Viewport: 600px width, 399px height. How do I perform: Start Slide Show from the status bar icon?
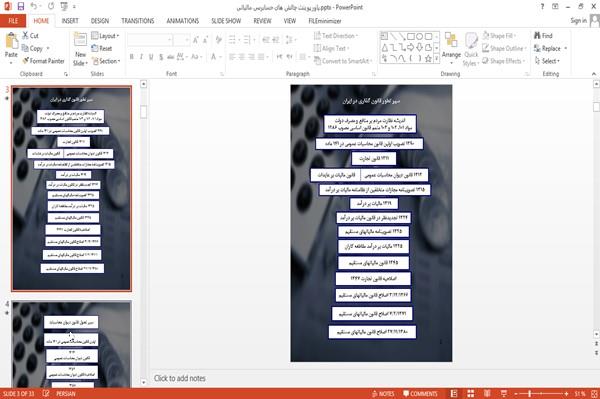[504, 394]
